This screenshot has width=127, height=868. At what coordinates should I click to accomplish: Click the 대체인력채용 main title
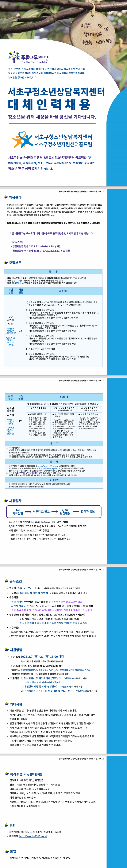(x=49, y=104)
